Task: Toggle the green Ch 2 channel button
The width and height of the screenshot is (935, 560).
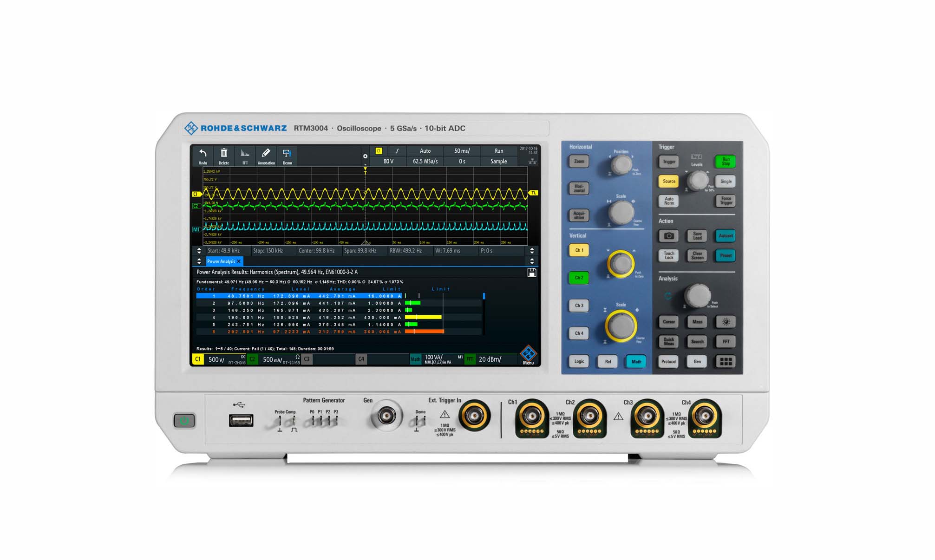Action: tap(578, 278)
